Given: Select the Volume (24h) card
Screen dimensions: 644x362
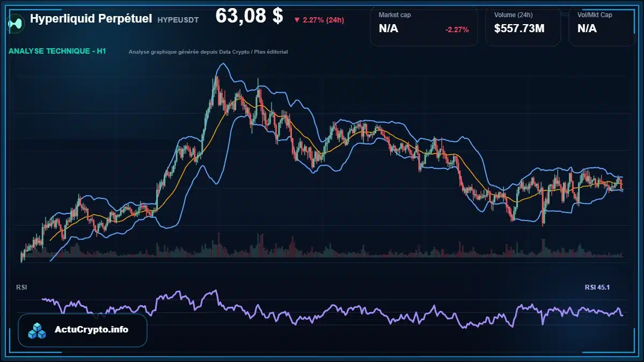Looking at the screenshot, I should click(523, 26).
